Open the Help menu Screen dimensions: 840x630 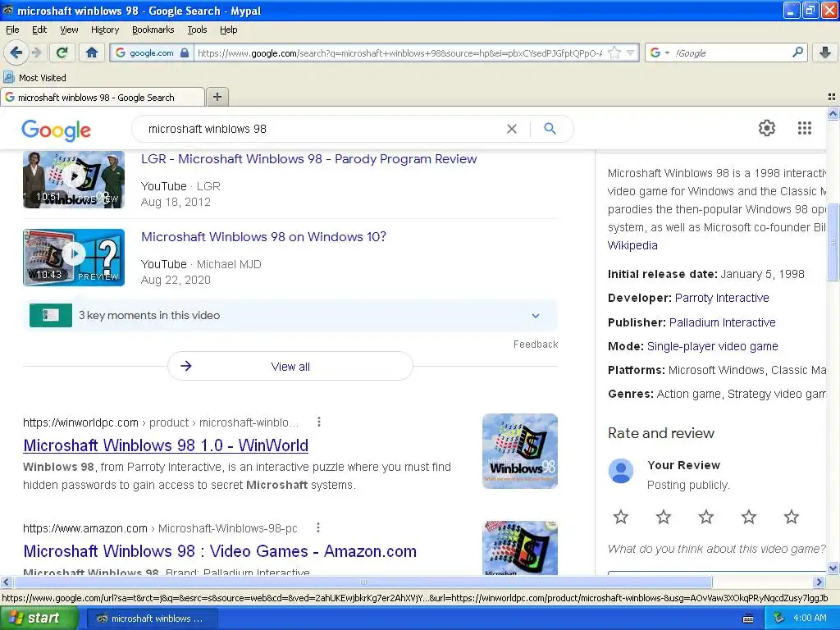(229, 30)
